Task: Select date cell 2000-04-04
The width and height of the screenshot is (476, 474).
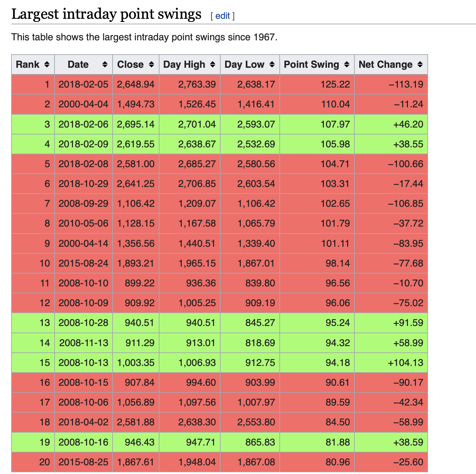Action: coord(83,104)
